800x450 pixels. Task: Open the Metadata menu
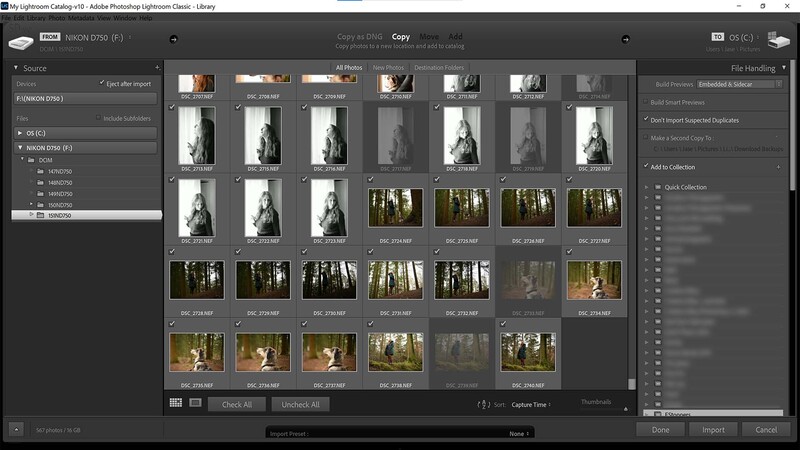[x=81, y=18]
